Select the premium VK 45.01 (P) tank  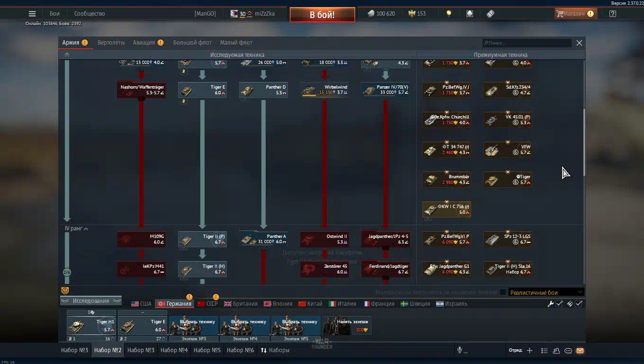pyautogui.click(x=508, y=120)
